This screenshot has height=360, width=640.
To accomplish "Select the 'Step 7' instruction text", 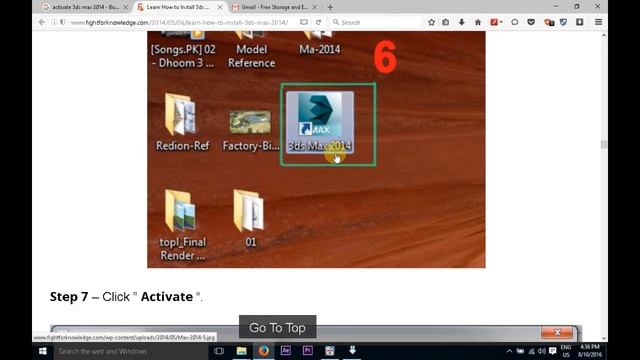I will coord(126,297).
